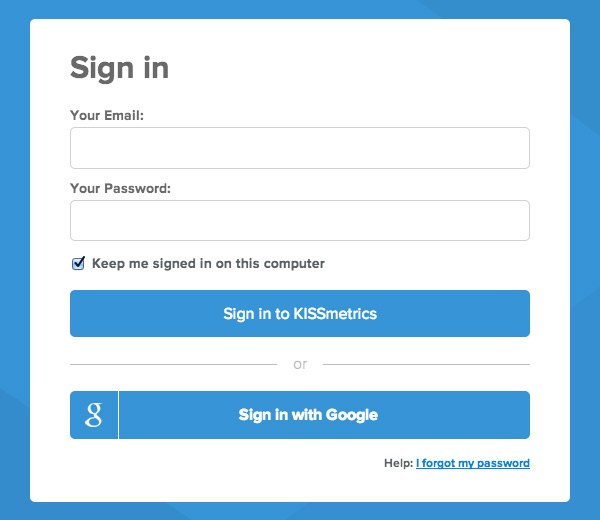600x520 pixels.
Task: Toggle the "Keep me signed in" checkbox
Action: 78,264
